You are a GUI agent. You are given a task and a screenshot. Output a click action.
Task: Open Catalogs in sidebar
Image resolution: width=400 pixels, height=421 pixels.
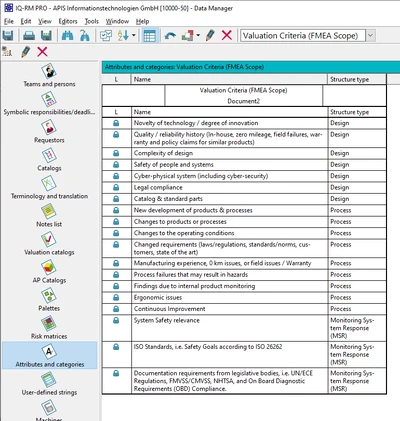click(x=49, y=160)
